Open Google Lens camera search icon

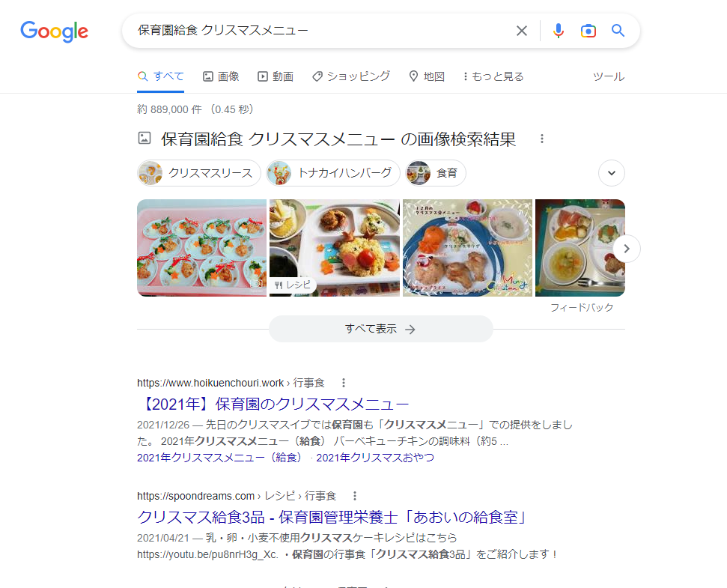[x=588, y=31]
